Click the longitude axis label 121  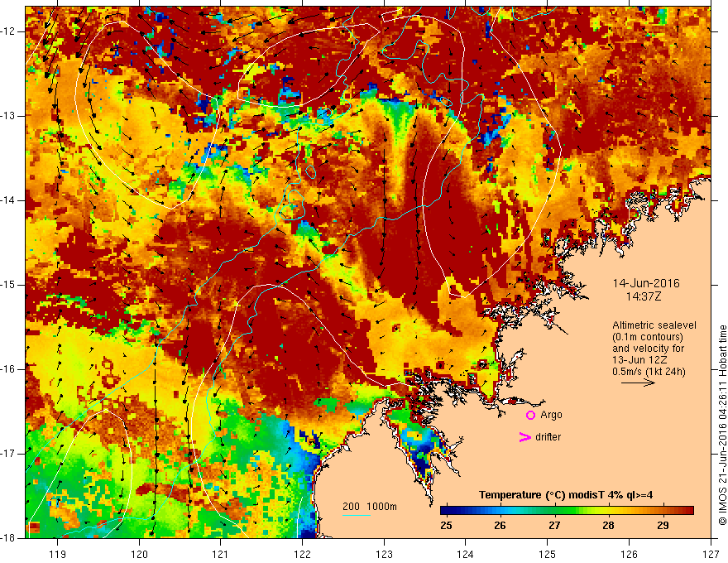(x=221, y=554)
